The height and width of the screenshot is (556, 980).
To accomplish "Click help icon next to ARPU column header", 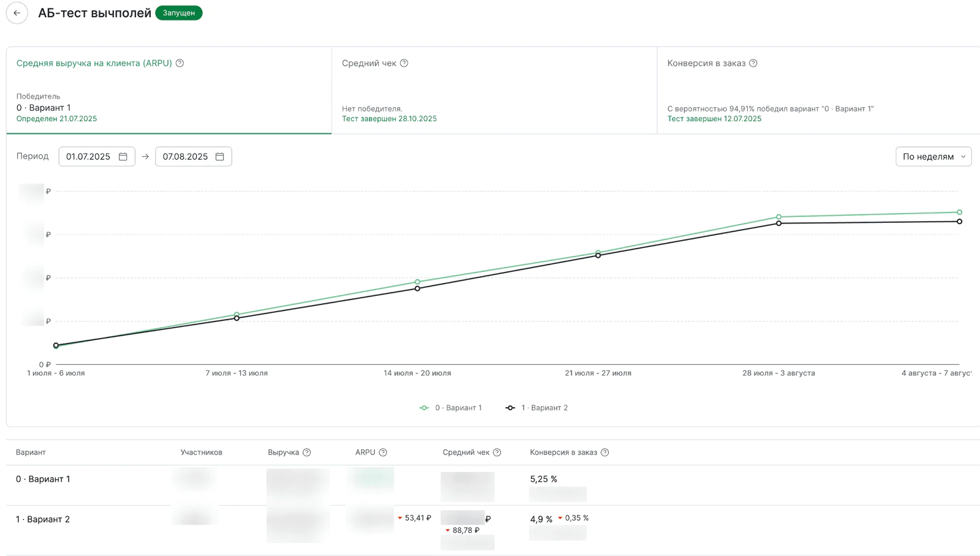I will (x=383, y=453).
